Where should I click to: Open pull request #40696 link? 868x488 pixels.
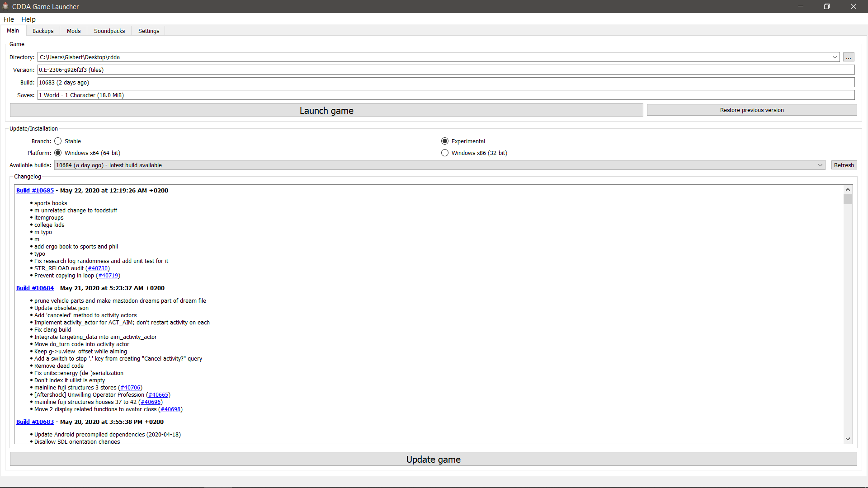[151, 402]
